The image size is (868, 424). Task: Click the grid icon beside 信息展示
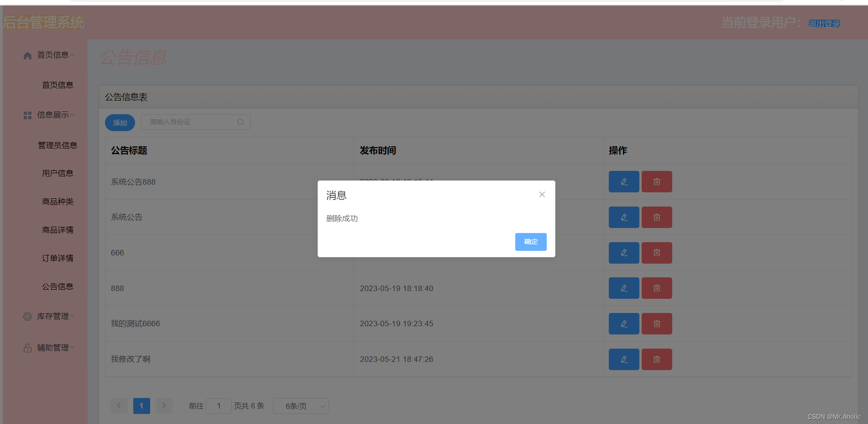coord(27,115)
